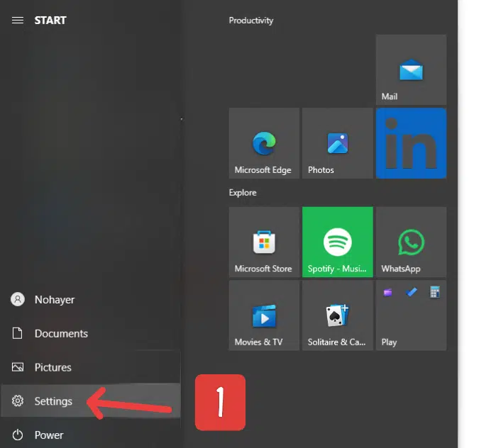Screen dimensions: 491x448
Task: Open the LinkedIn tile
Action: coord(411,143)
